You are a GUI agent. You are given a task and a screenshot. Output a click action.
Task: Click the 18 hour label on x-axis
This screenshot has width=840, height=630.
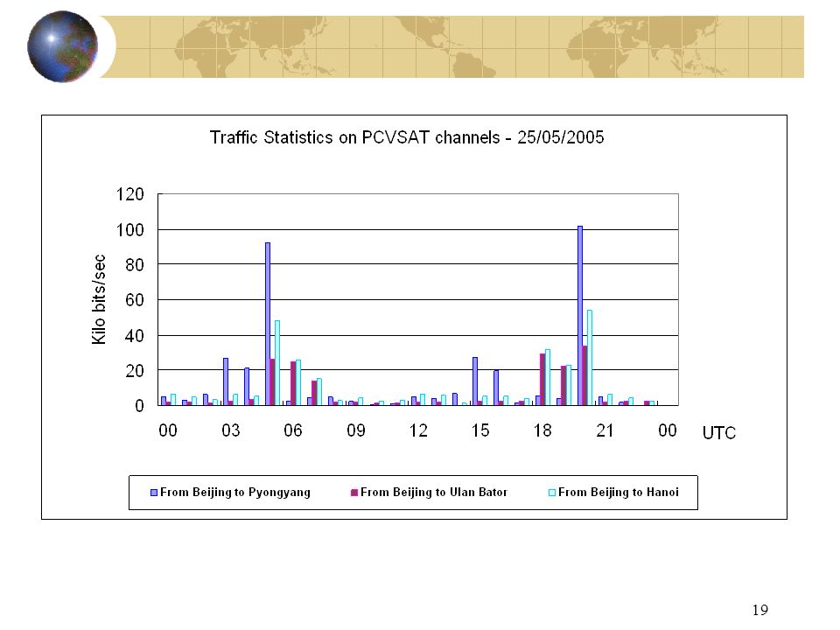[x=542, y=430]
